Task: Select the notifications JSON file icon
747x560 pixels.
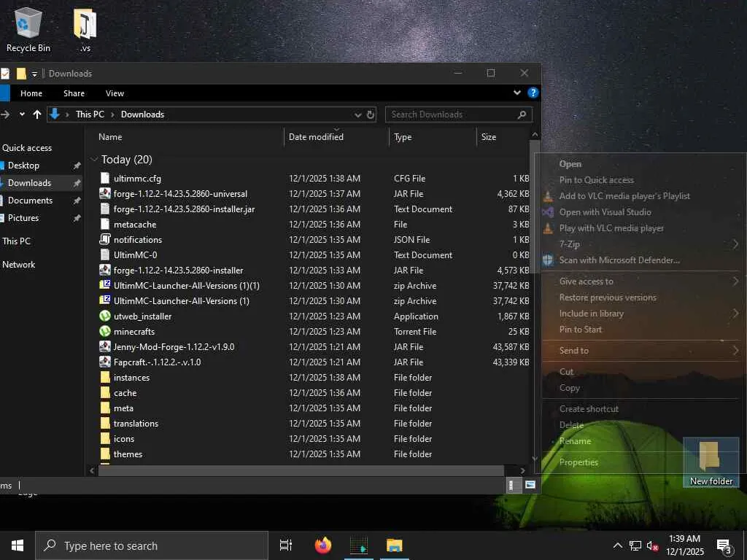Action: click(x=105, y=239)
